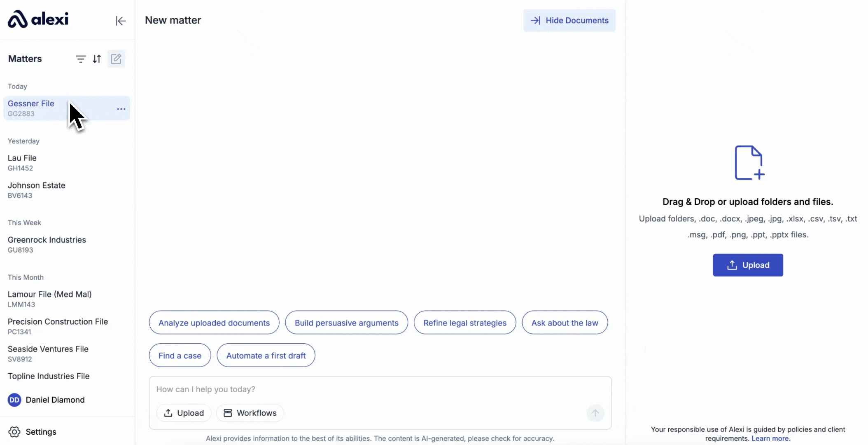Screen dimensions: 868x445
Task: Click the sort matters arrows icon
Action: tap(97, 59)
